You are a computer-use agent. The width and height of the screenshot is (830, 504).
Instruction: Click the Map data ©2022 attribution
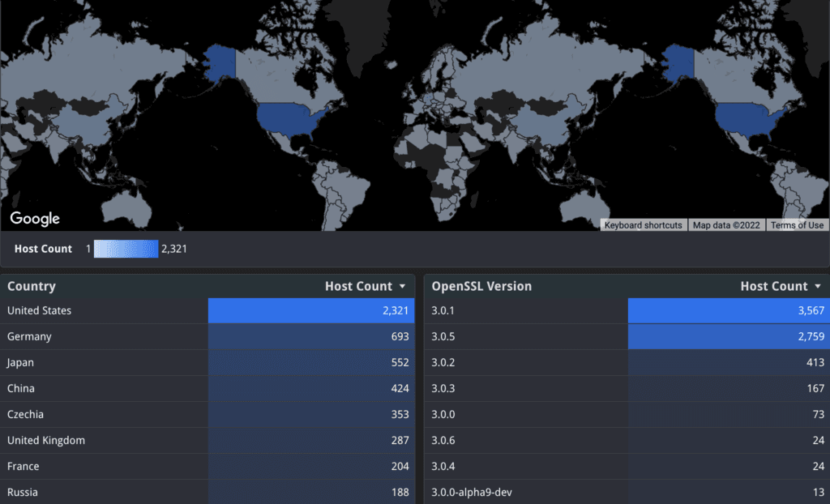[726, 224]
